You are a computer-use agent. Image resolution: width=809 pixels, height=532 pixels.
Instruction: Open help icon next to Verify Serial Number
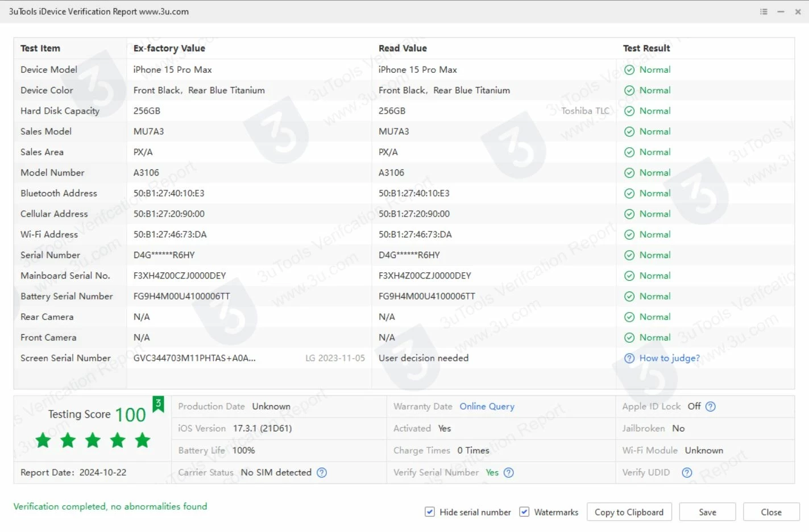click(509, 472)
